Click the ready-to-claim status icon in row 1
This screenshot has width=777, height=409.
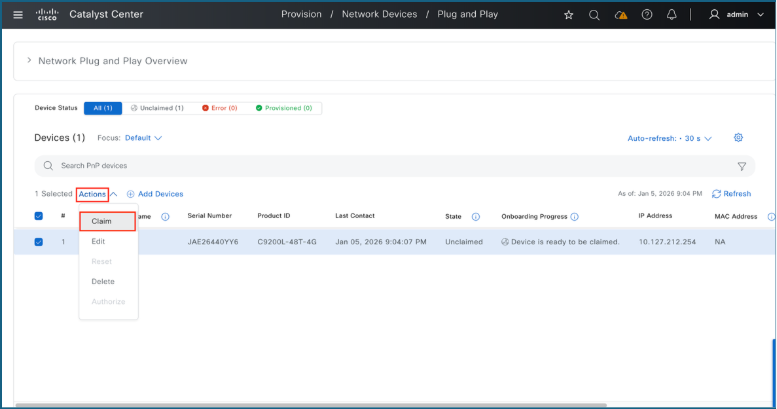coord(505,242)
